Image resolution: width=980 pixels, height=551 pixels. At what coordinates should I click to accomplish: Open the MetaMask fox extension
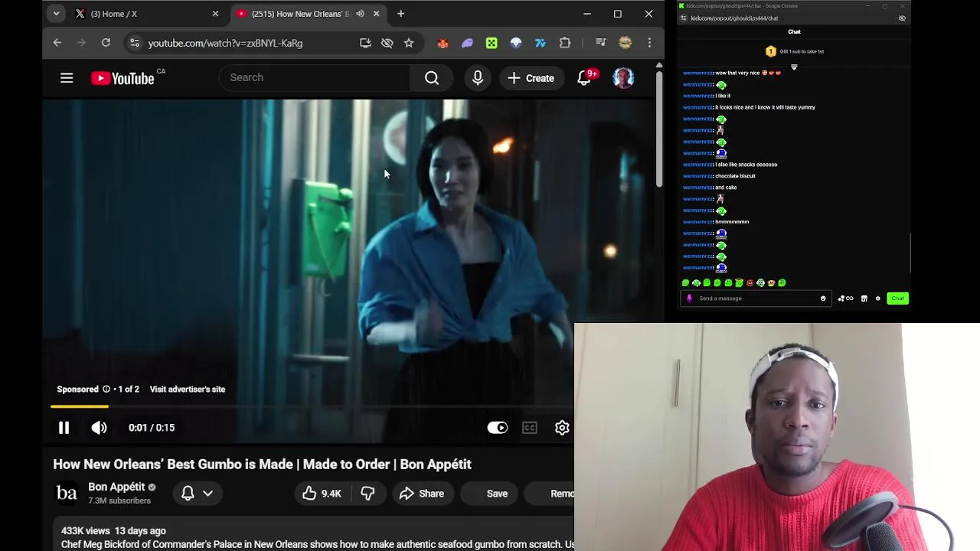tap(443, 43)
